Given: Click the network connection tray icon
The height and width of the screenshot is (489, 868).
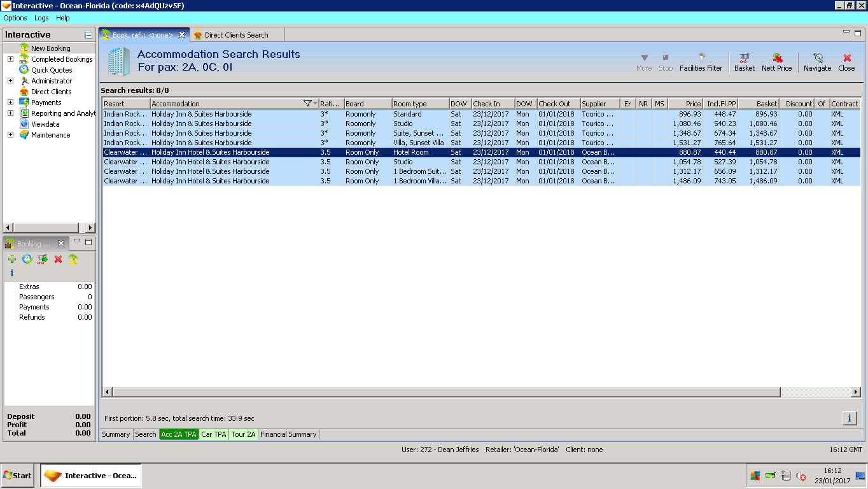Looking at the screenshot, I should pos(786,476).
